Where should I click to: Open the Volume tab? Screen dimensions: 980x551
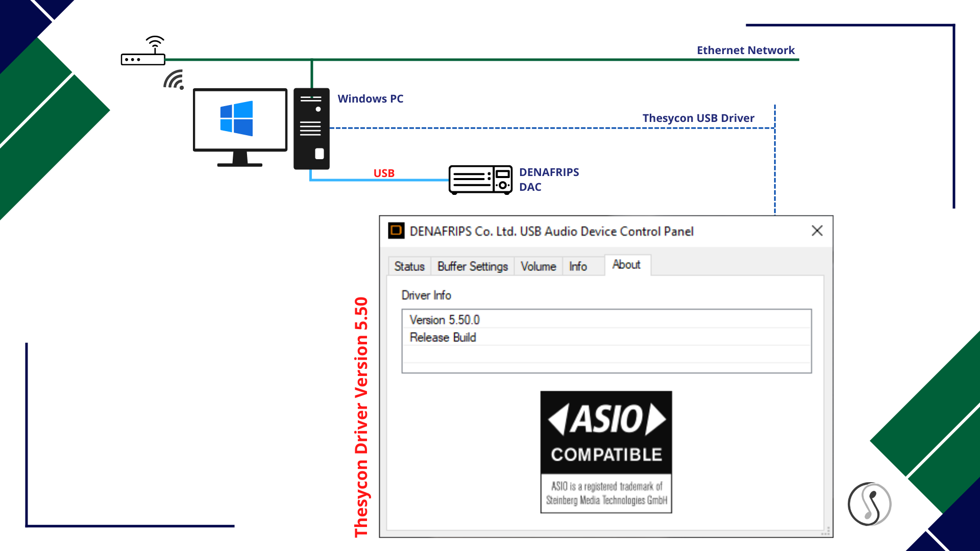(x=538, y=266)
